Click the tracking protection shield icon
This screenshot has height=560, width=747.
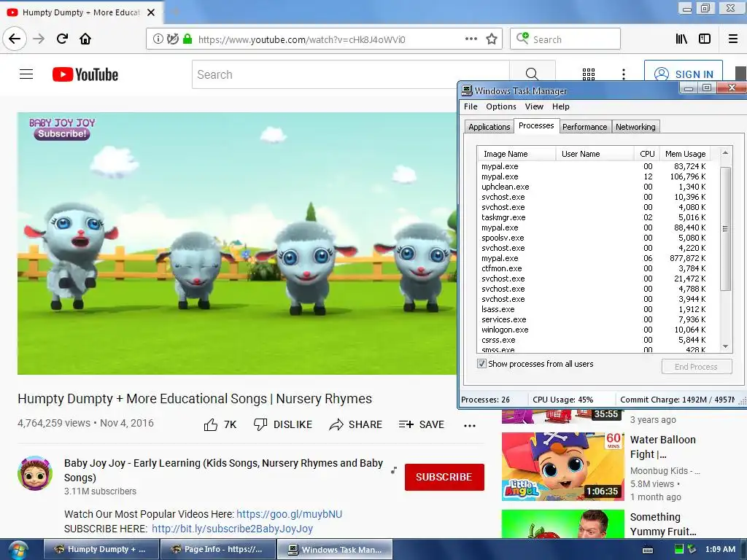[x=172, y=39]
